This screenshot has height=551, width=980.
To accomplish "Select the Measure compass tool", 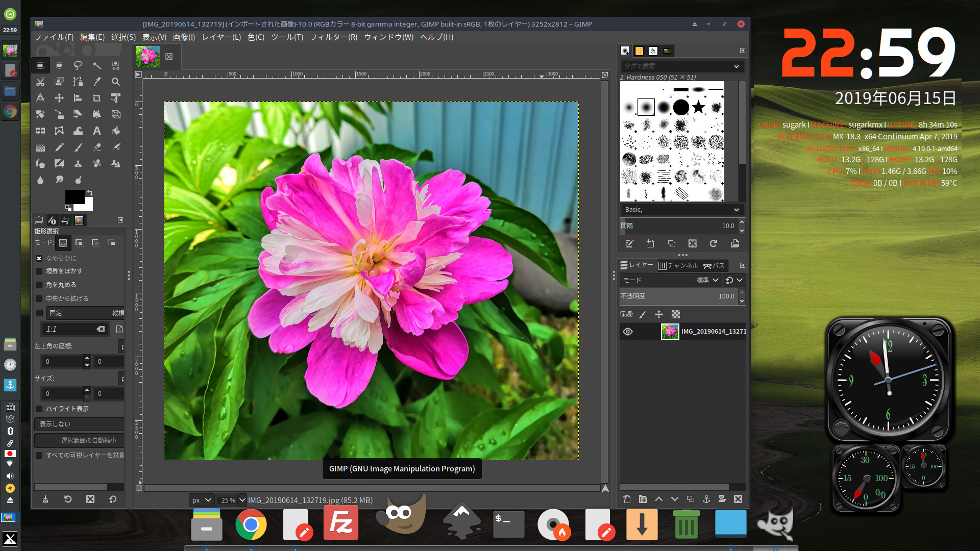I will pyautogui.click(x=40, y=98).
